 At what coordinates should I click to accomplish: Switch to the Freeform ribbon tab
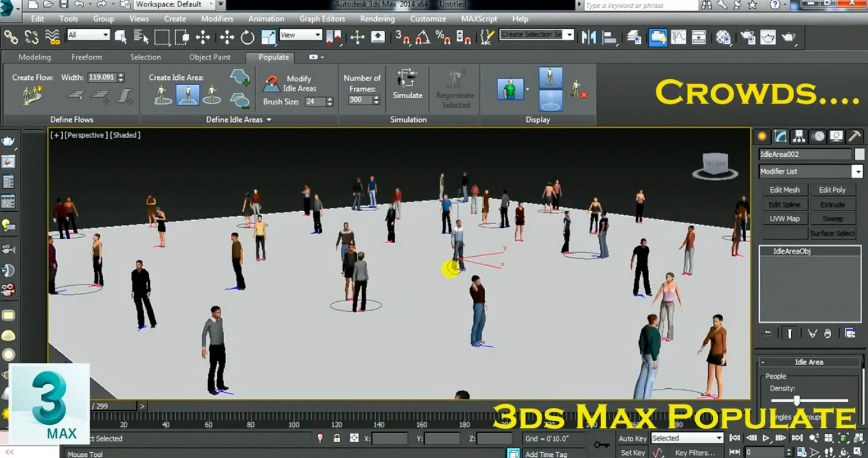point(86,57)
